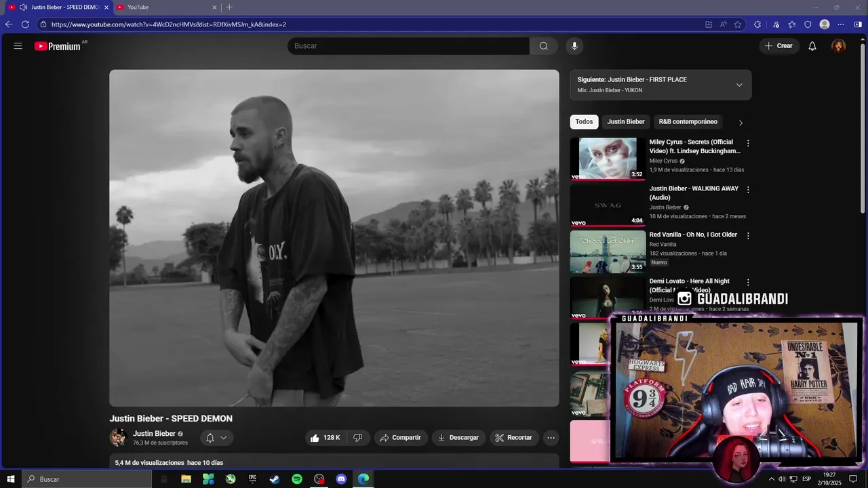Click the Crear button

[x=778, y=46]
